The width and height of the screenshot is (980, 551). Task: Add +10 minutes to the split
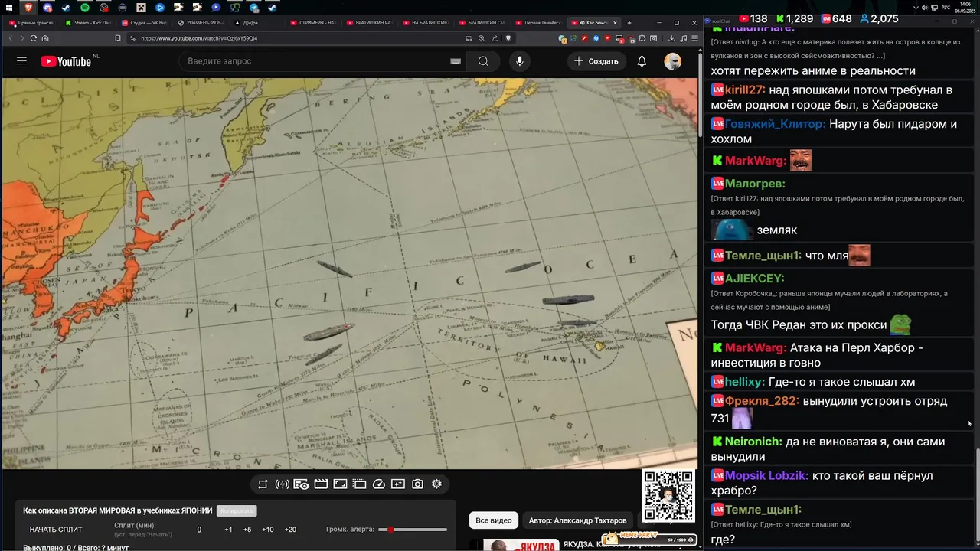268,530
